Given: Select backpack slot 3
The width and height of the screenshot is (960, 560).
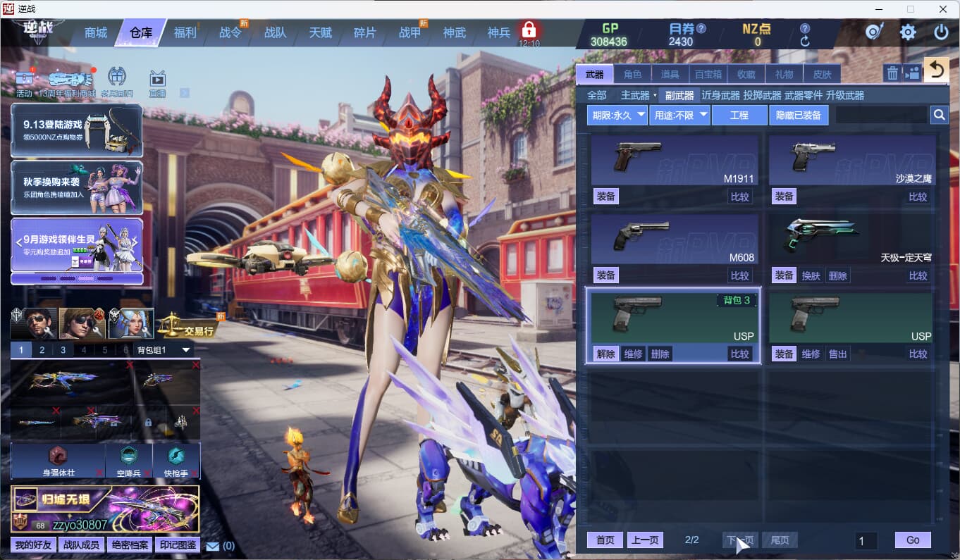Looking at the screenshot, I should point(63,350).
